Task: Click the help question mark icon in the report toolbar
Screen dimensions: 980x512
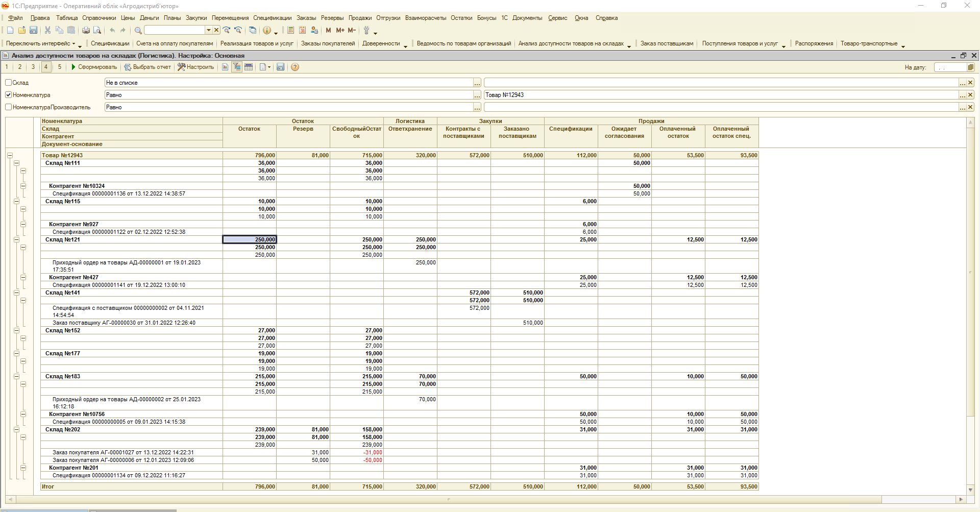Action: click(x=295, y=67)
